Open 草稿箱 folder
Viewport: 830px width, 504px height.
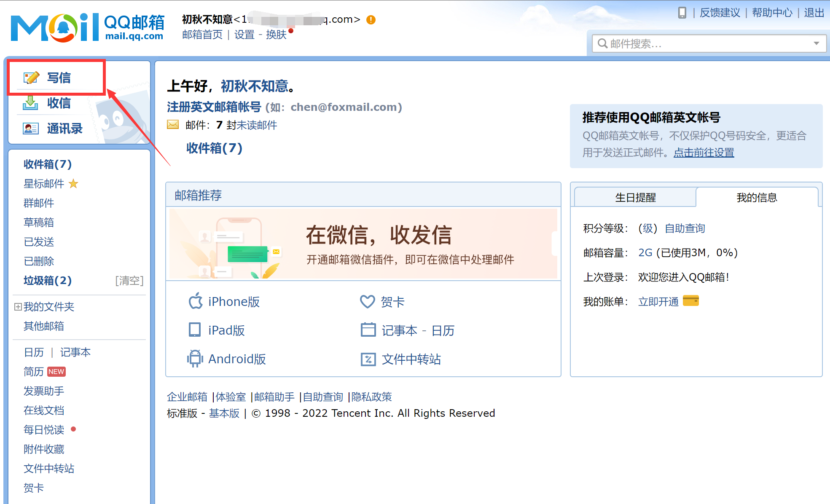coord(39,223)
